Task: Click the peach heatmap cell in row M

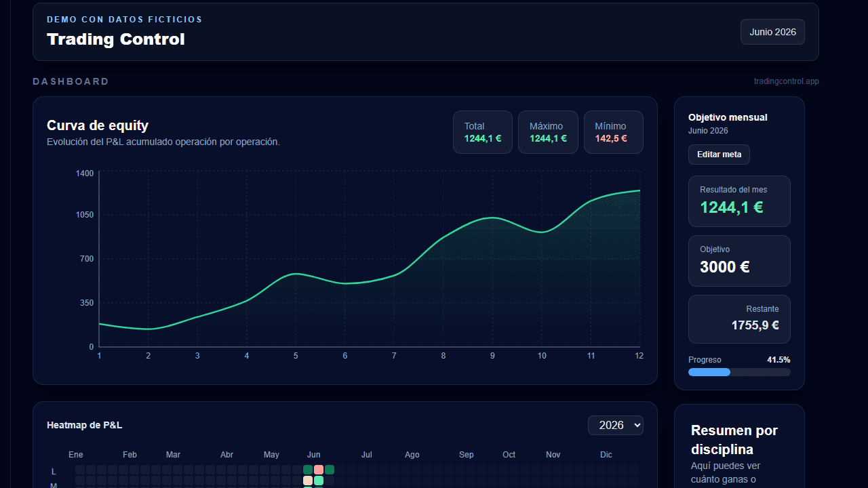Action: coord(308,481)
